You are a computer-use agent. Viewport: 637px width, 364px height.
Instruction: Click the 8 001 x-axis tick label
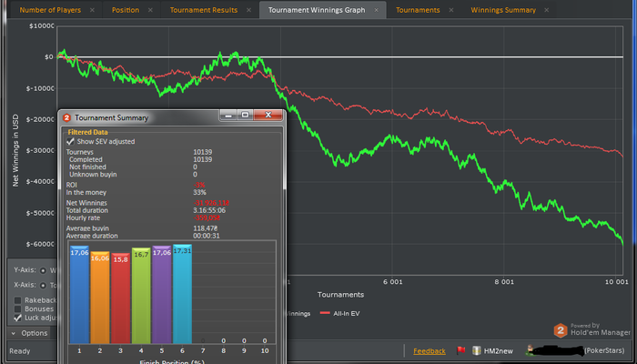tap(504, 281)
